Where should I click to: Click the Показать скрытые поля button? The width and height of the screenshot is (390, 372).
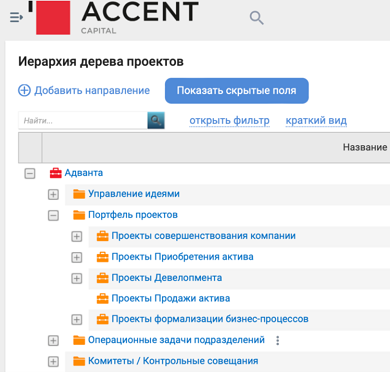(x=237, y=91)
